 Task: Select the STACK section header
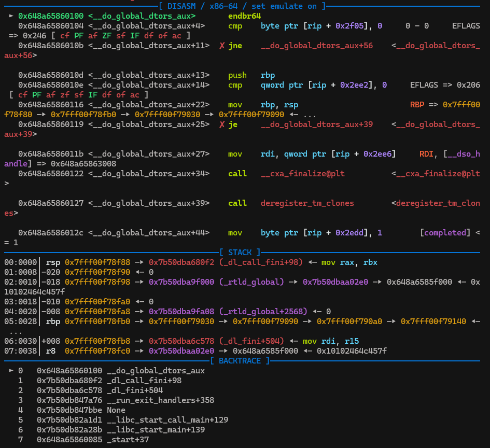tap(240, 253)
